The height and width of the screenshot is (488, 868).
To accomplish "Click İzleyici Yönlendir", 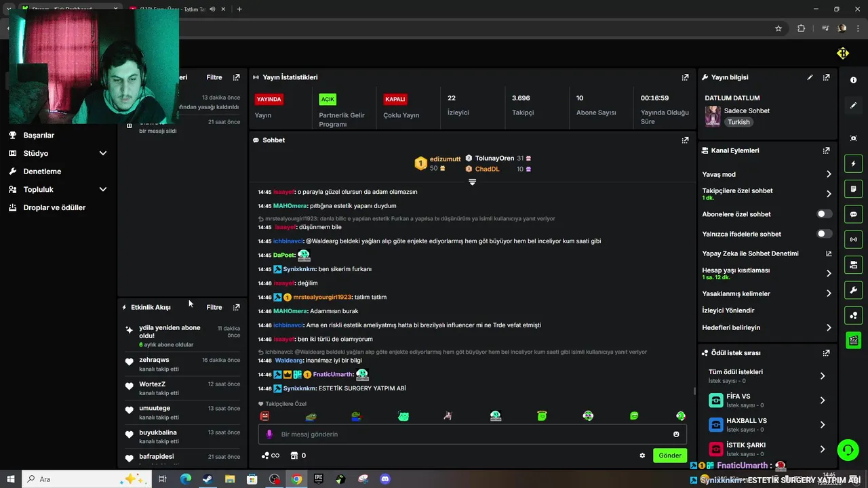I will (x=728, y=310).
